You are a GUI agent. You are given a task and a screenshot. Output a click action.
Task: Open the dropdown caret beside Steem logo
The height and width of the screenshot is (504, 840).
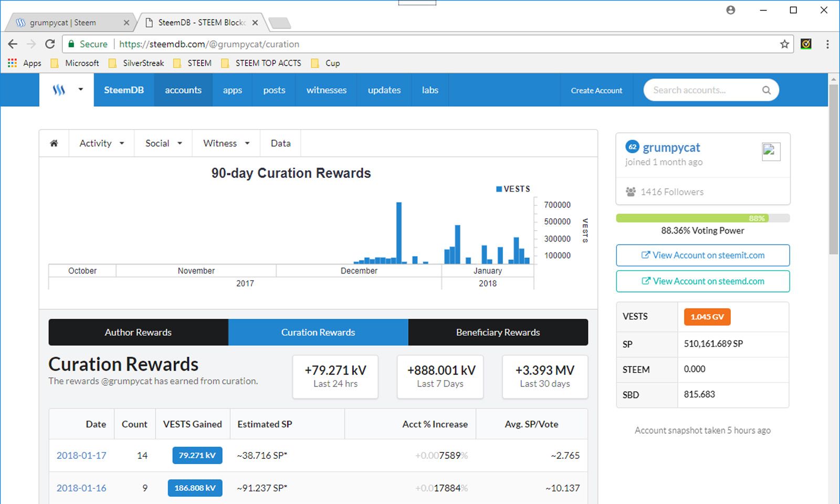coord(80,89)
